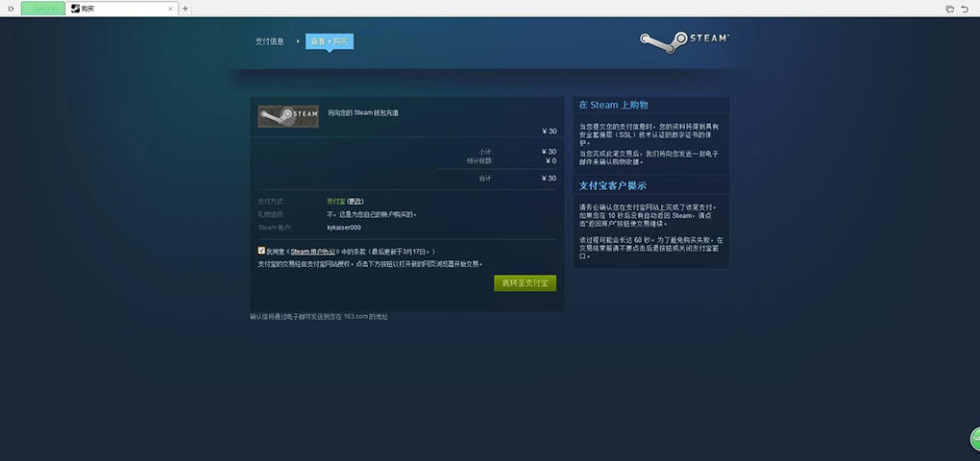Open the Steam 用户协议 link
Image resolution: width=980 pixels, height=461 pixels.
pos(314,251)
